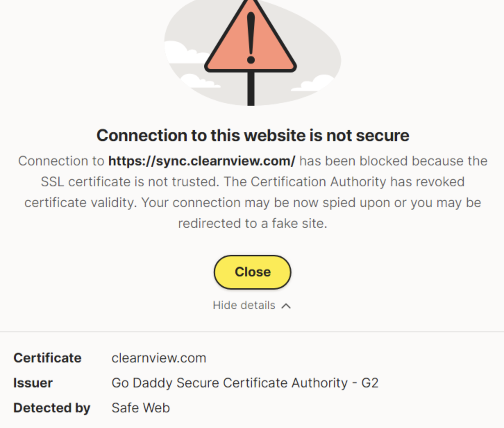This screenshot has width=504, height=428.
Task: Click the Hide details text
Action: pos(244,305)
